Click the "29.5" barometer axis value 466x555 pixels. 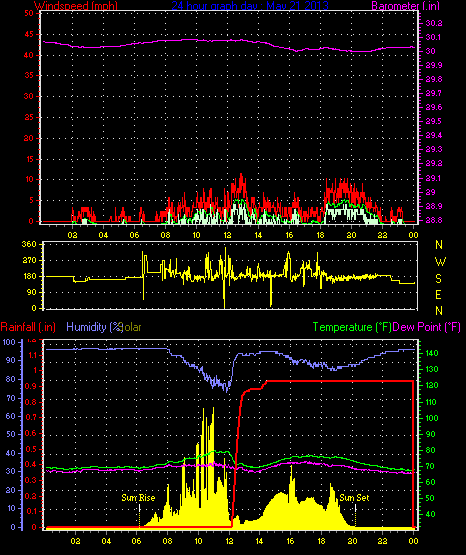tap(433, 121)
